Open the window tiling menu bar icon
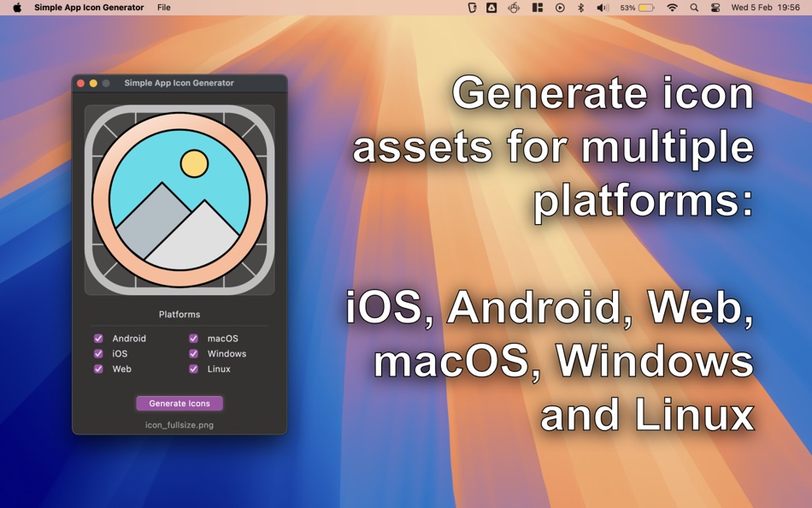 pos(538,7)
